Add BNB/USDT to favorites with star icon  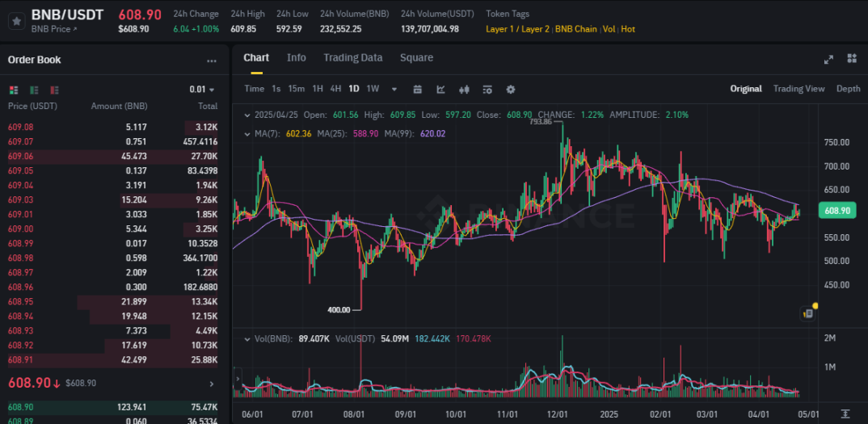[x=15, y=22]
